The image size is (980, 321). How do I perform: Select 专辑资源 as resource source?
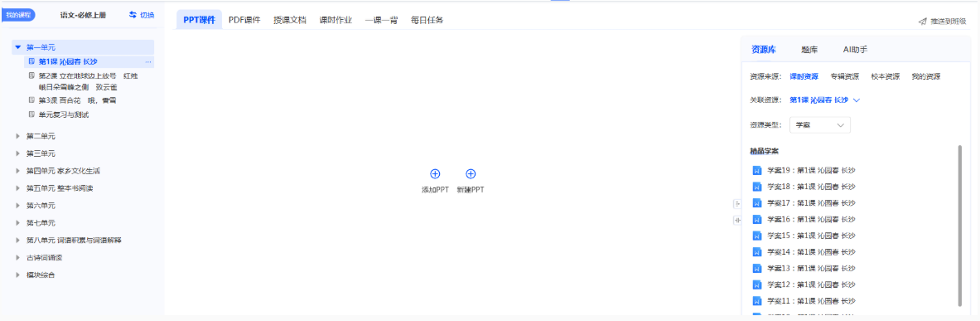(x=844, y=76)
